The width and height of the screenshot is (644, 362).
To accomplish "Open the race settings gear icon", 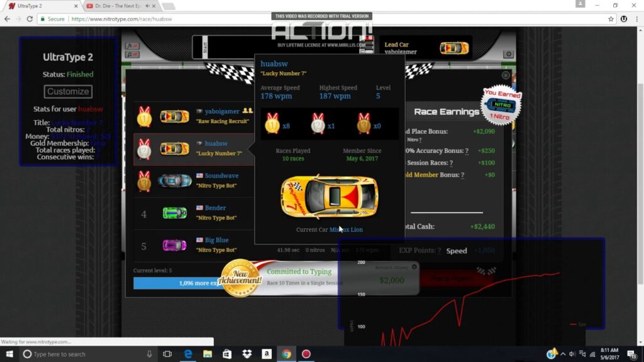I will coord(508,54).
